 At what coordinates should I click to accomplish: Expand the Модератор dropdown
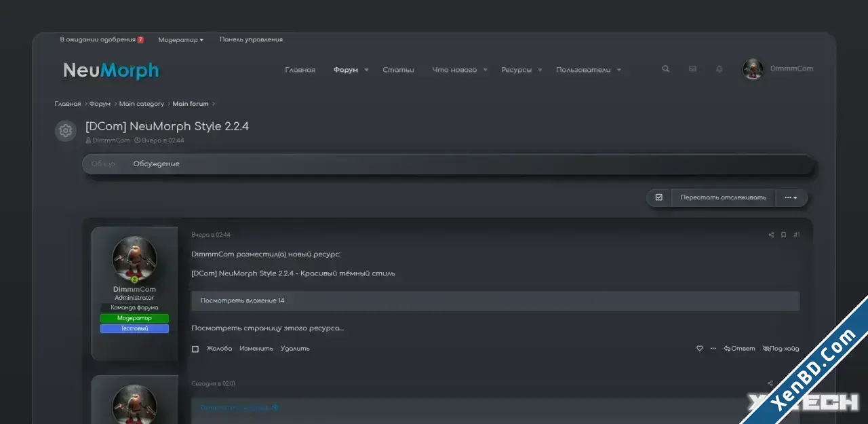(x=181, y=40)
